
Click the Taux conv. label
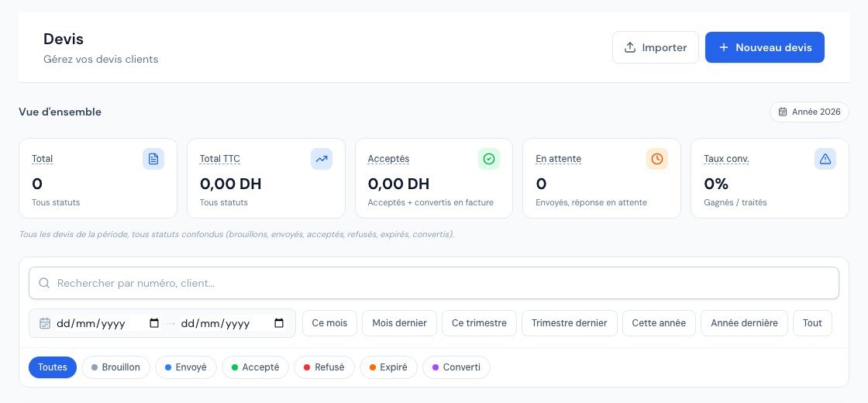(726, 159)
